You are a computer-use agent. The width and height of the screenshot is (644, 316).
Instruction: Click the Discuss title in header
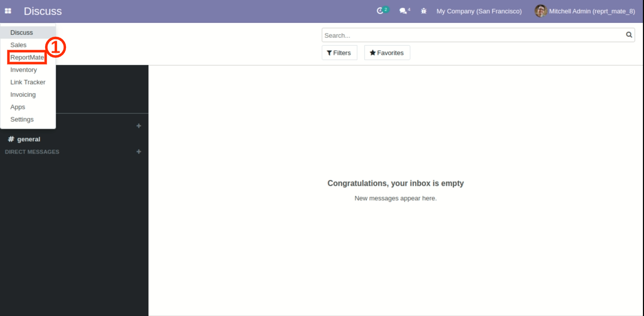point(43,11)
